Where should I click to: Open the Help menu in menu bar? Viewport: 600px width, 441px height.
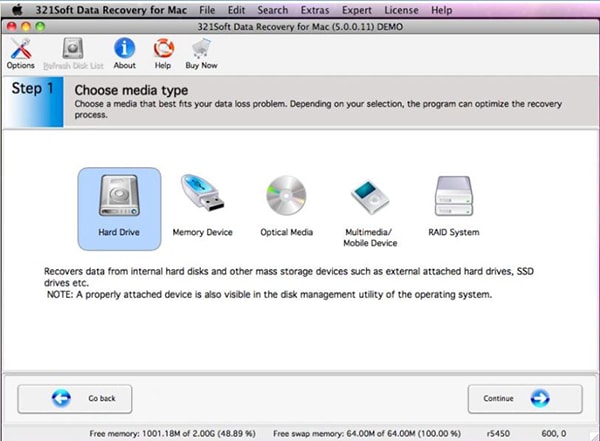click(x=442, y=10)
